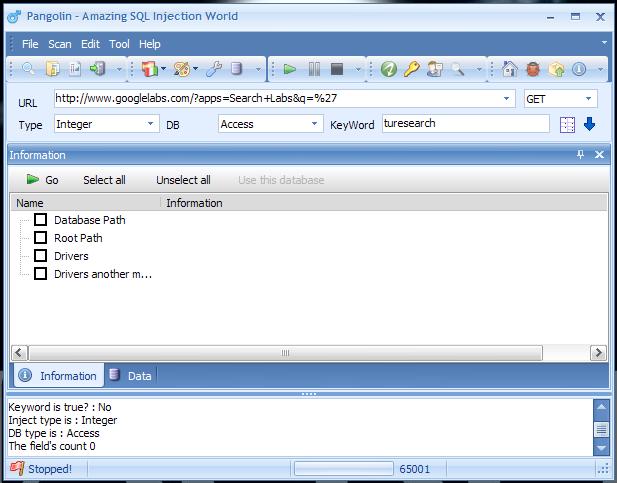The height and width of the screenshot is (483, 617).
Task: Open the red-green books icon dropdown arrow
Action: 163,68
